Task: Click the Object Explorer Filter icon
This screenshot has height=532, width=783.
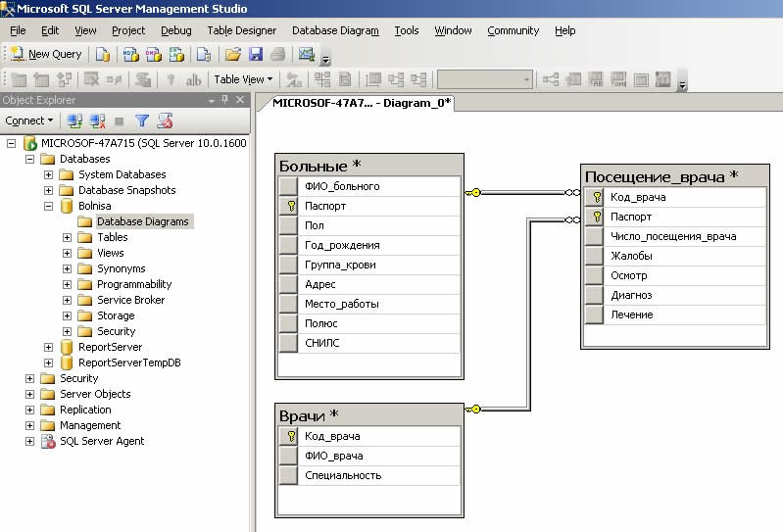Action: (x=142, y=121)
